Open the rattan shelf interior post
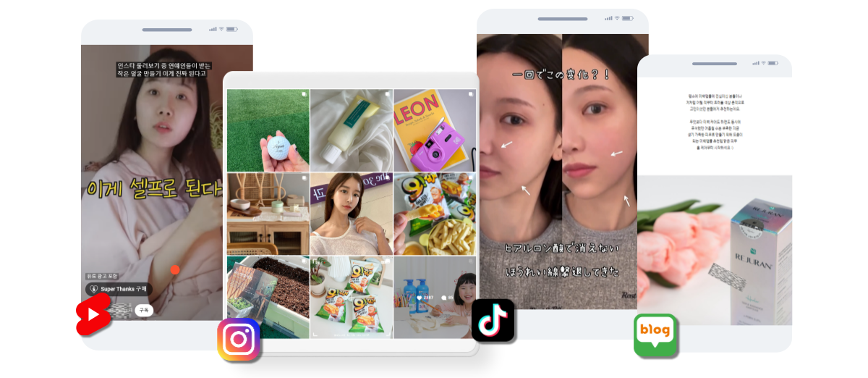This screenshot has width=868, height=378. tap(268, 214)
